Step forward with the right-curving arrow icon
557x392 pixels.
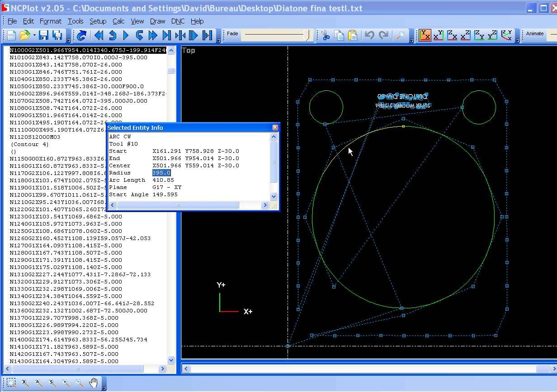[140, 35]
